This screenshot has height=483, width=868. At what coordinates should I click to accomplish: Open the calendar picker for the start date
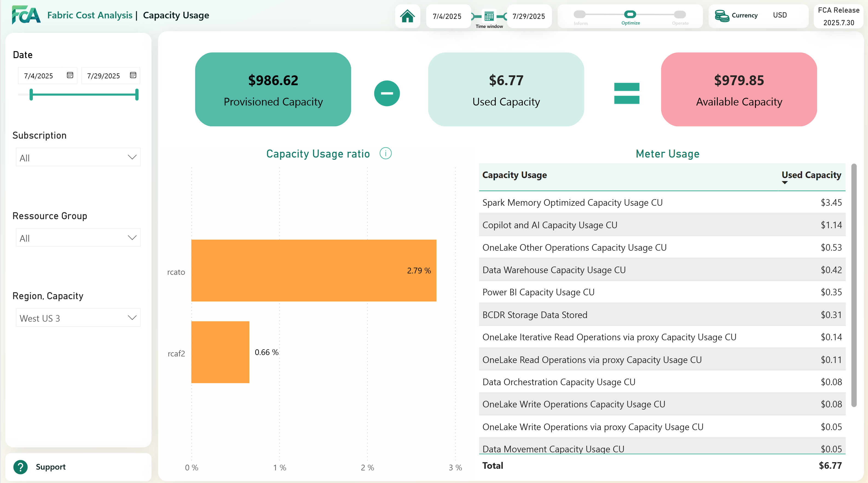70,76
